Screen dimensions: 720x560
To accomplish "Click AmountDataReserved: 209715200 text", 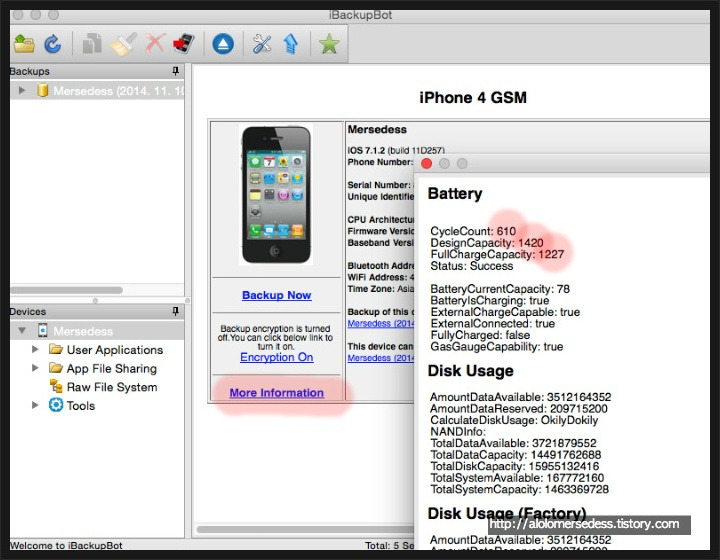I will pos(519,408).
